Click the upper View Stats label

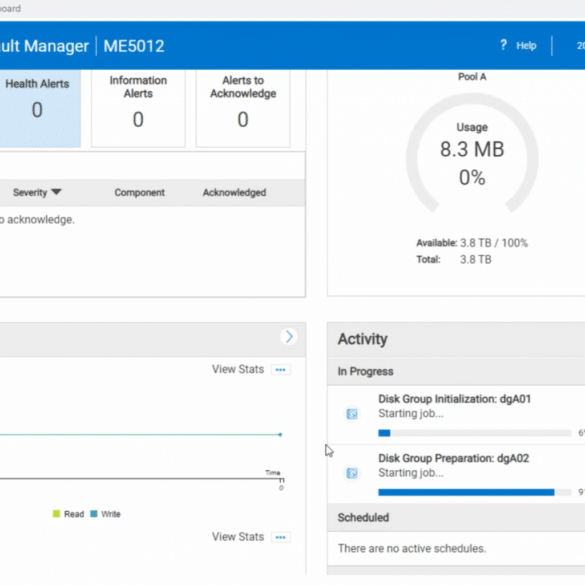[x=238, y=369]
